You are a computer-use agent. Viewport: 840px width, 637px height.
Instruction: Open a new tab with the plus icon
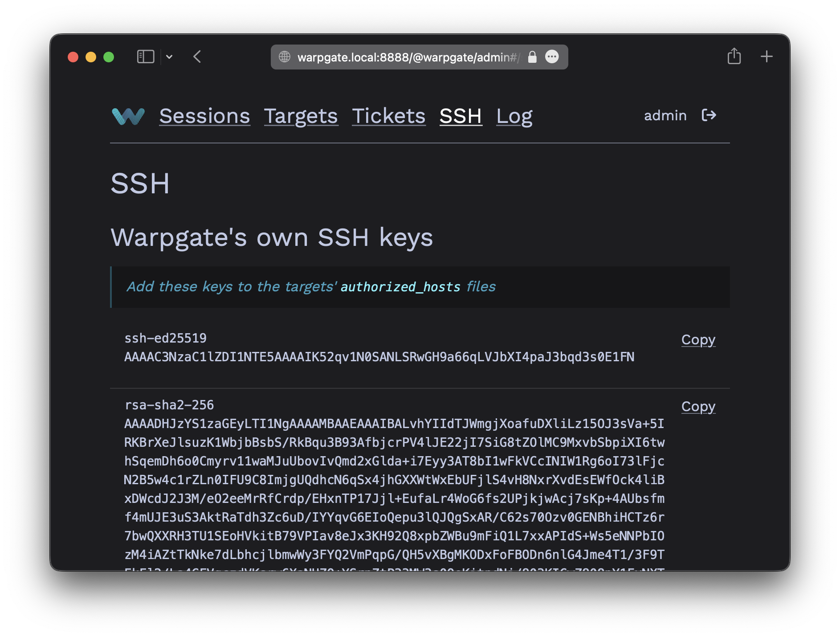767,57
